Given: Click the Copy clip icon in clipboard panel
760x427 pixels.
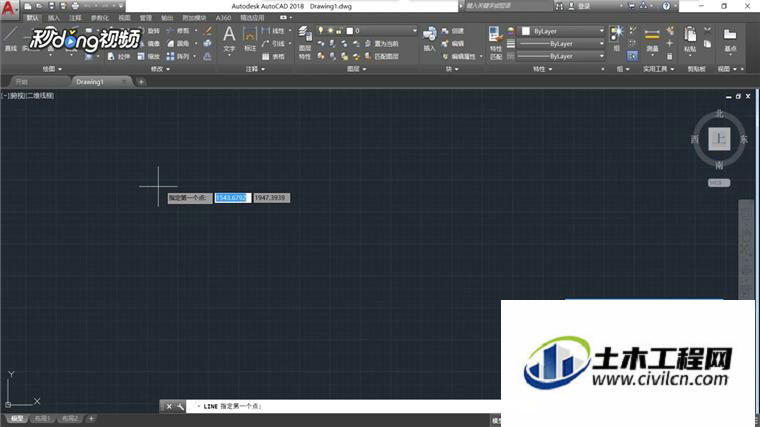Looking at the screenshot, I should [708, 44].
